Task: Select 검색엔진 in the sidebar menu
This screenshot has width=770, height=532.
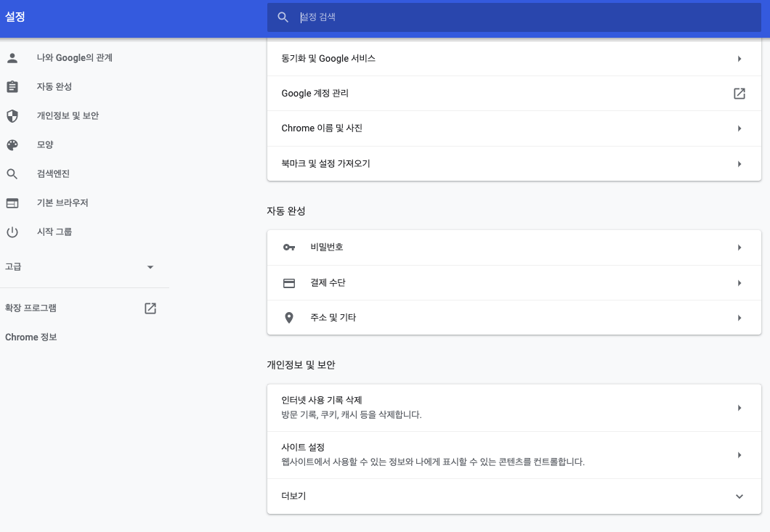Action: pyautogui.click(x=53, y=173)
